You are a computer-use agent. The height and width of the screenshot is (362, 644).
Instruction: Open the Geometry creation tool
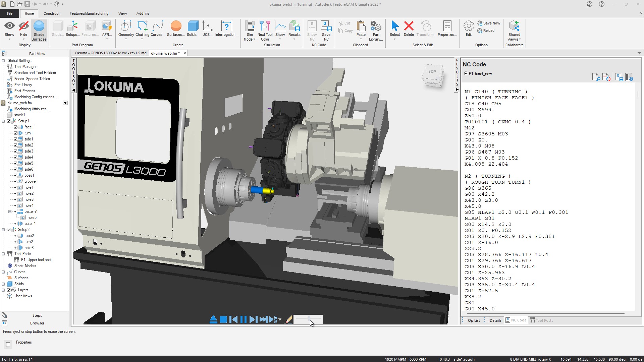click(126, 30)
